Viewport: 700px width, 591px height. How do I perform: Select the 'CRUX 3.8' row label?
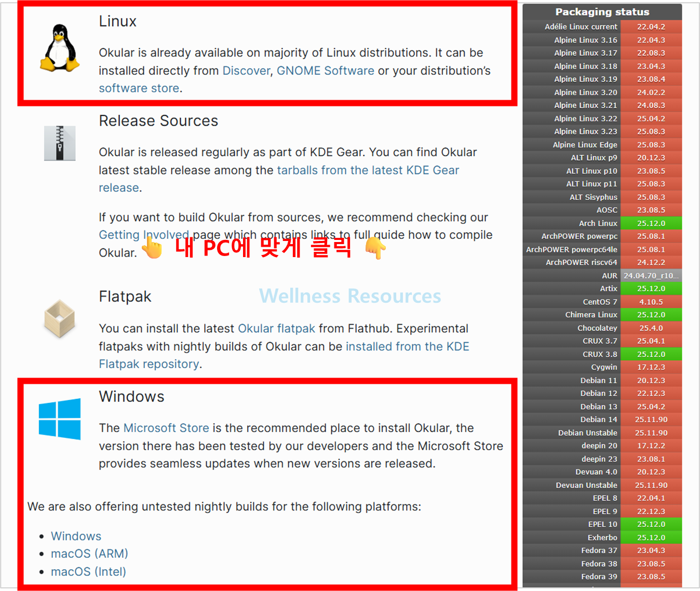coord(600,354)
